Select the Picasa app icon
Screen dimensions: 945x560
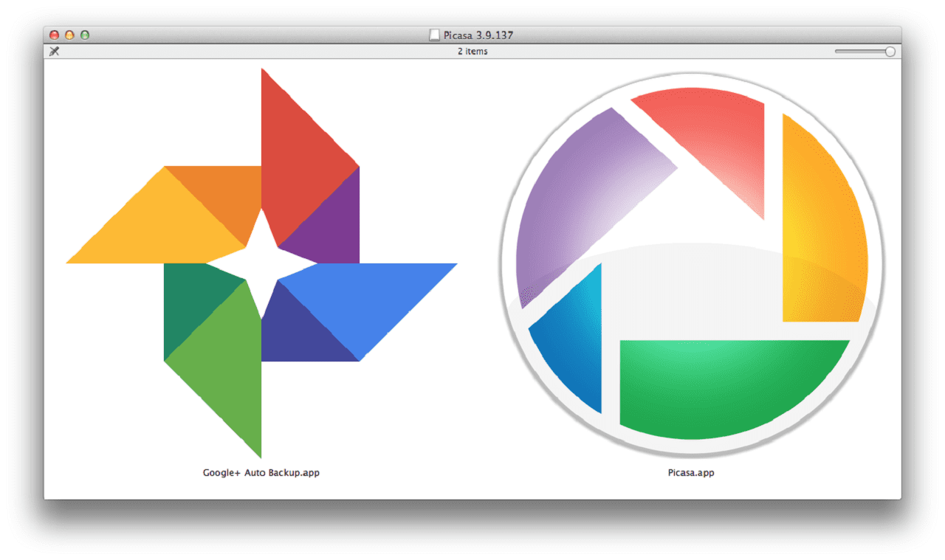pyautogui.click(x=691, y=263)
